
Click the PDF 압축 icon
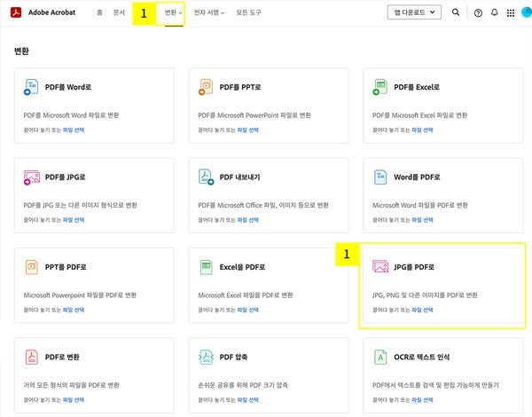[x=206, y=357]
